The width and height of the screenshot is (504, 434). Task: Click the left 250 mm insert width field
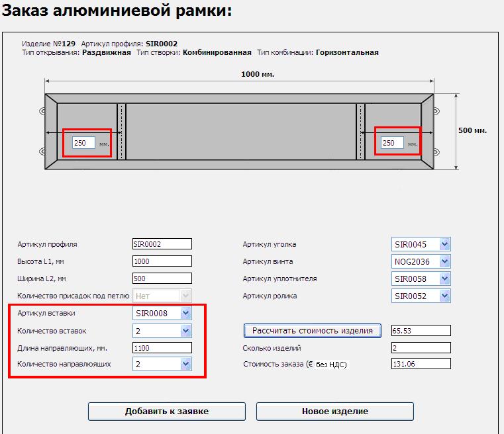click(x=83, y=143)
